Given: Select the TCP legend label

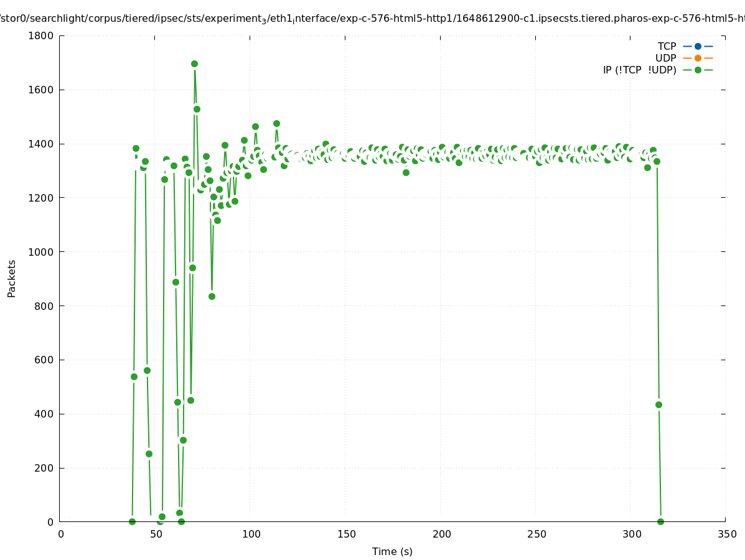Looking at the screenshot, I should [667, 46].
